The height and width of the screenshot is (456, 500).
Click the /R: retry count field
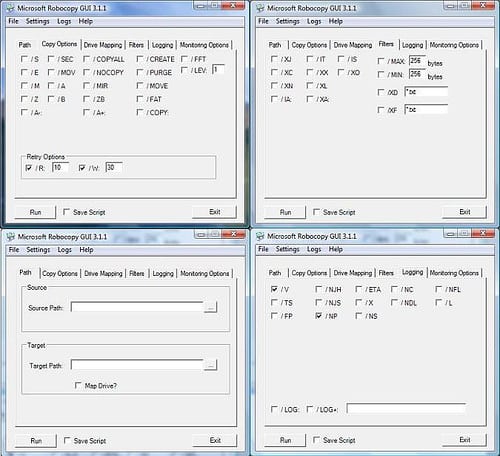61,167
